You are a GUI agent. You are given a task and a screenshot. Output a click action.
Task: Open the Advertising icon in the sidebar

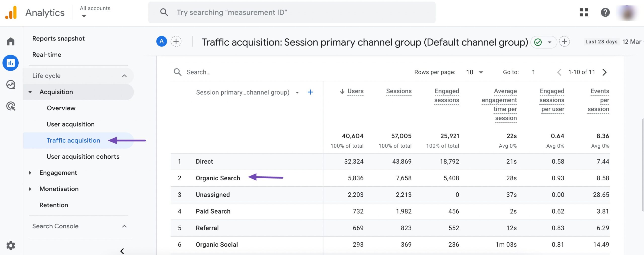pyautogui.click(x=11, y=106)
